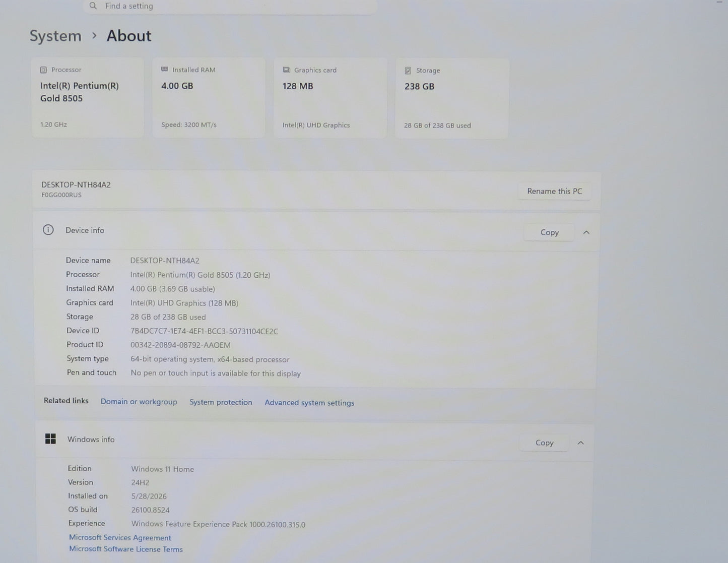Click the "Related links" label
The image size is (728, 563).
coord(66,401)
